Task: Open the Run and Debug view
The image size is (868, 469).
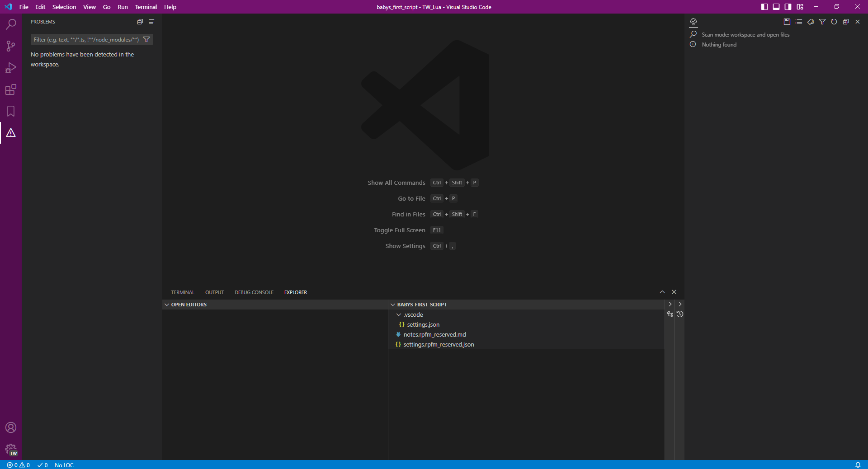Action: pos(11,68)
